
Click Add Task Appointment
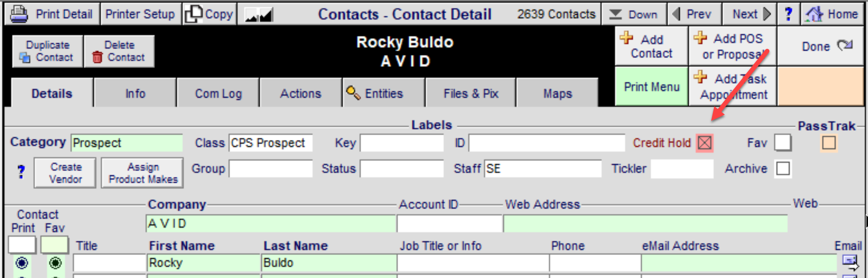[x=732, y=86]
